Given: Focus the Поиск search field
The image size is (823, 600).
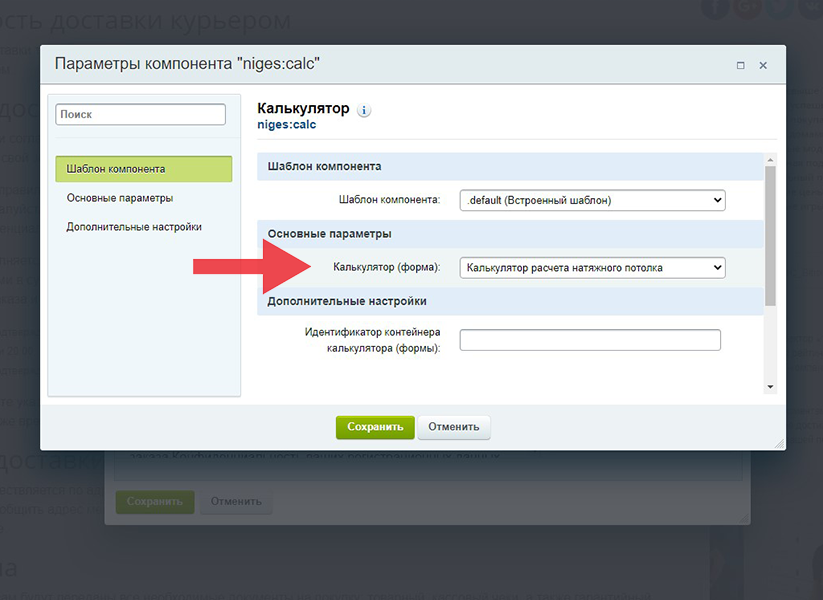Looking at the screenshot, I should [141, 114].
